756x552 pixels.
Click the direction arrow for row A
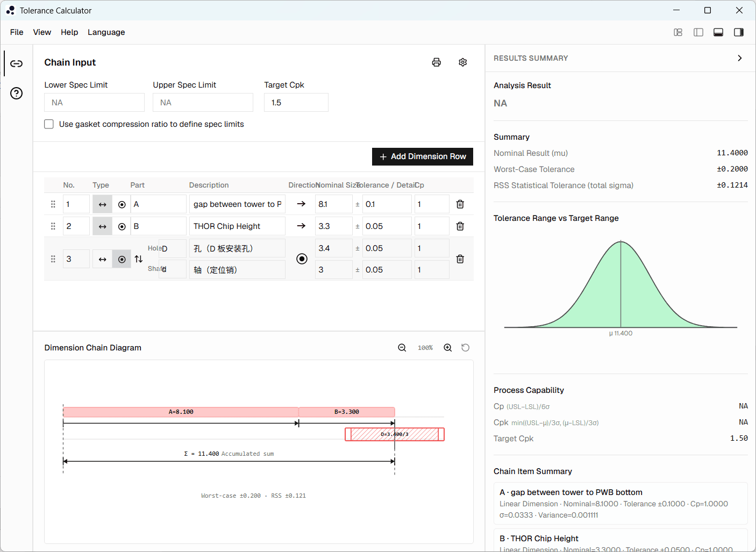pyautogui.click(x=302, y=204)
